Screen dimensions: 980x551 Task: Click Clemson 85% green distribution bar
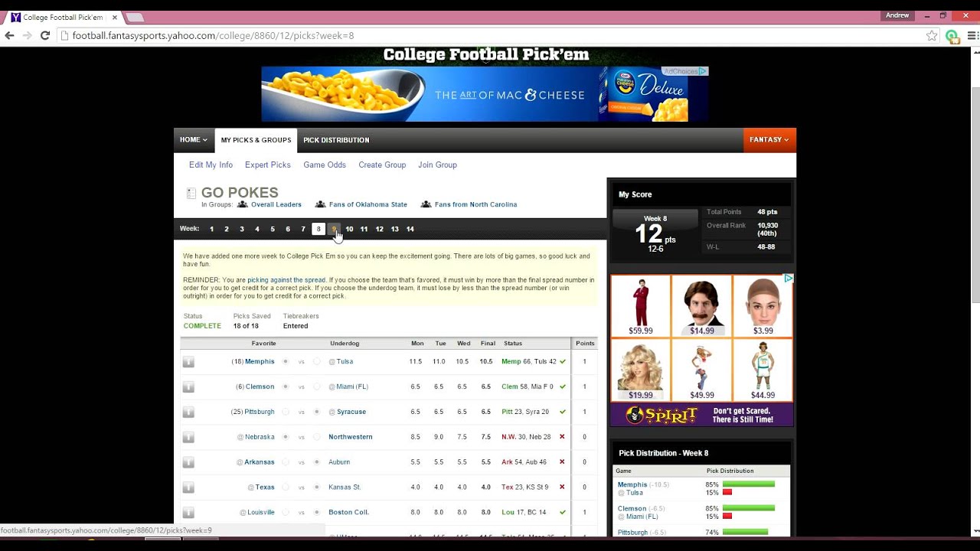tap(749, 508)
